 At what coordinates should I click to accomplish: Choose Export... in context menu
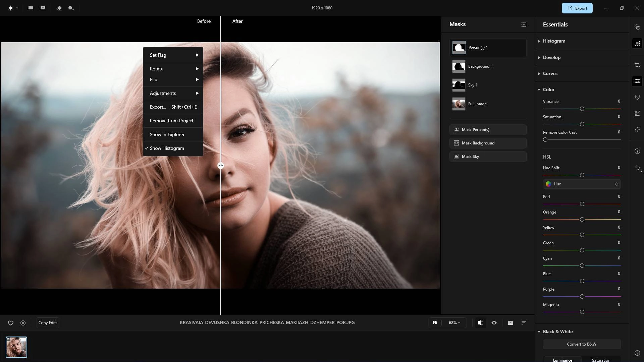[x=173, y=107]
